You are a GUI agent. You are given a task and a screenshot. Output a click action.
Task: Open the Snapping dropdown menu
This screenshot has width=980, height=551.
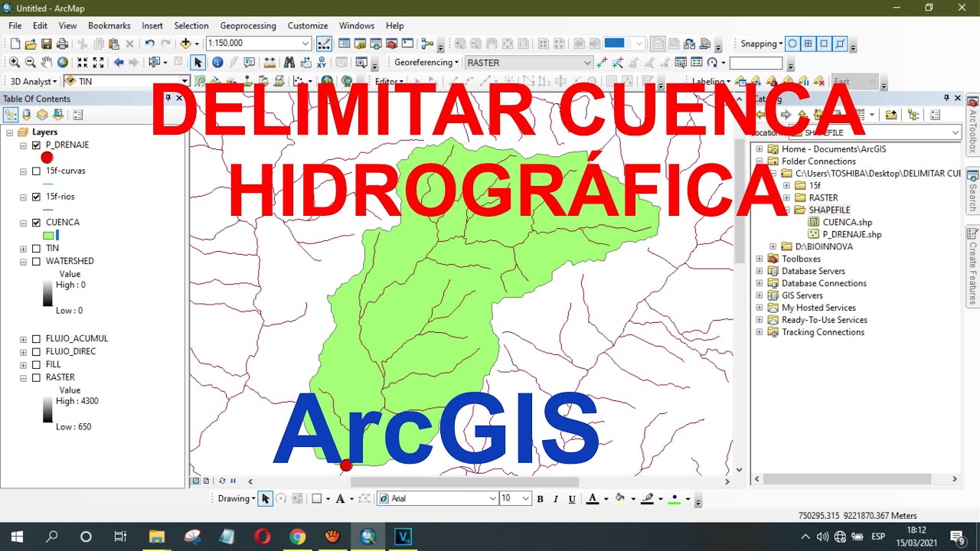762,44
